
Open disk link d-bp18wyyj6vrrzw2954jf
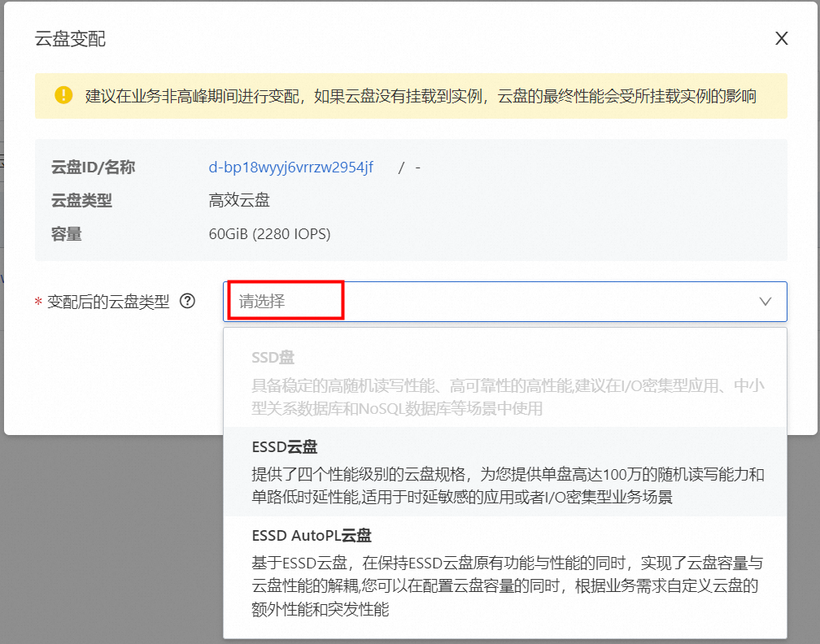click(291, 168)
